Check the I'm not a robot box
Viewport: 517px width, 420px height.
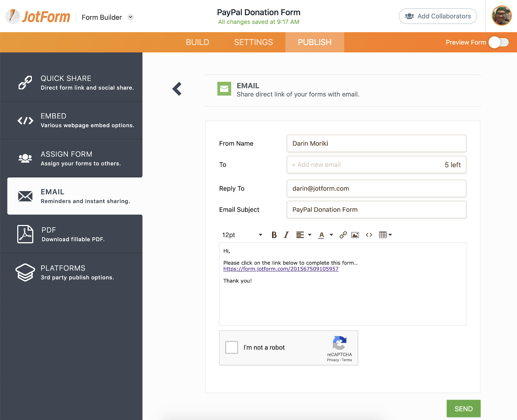click(x=232, y=347)
